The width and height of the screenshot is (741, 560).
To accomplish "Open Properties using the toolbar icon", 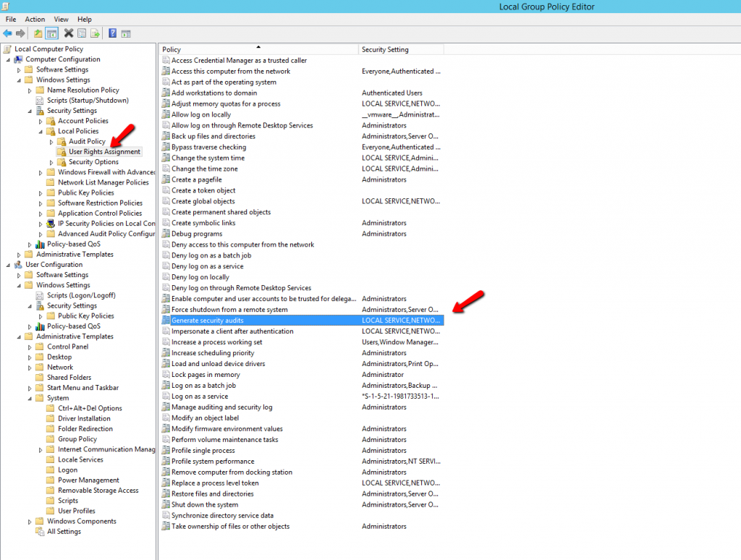I will (x=82, y=33).
